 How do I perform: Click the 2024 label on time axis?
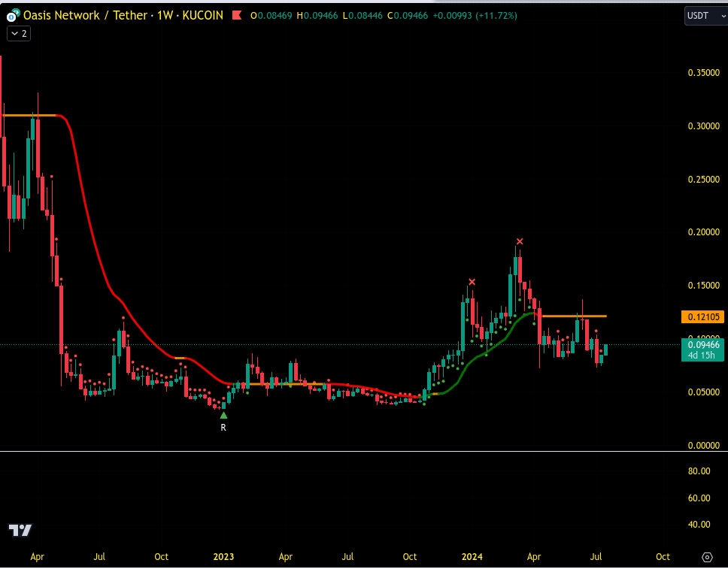click(472, 556)
